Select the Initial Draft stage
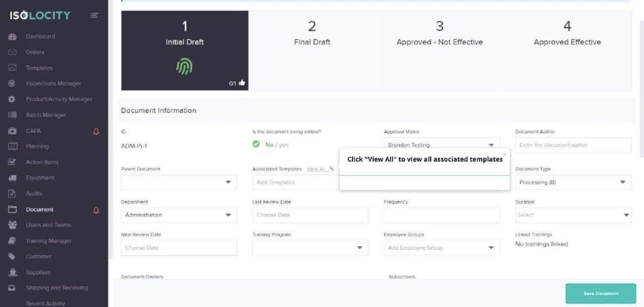This screenshot has width=644, height=307. tap(185, 51)
